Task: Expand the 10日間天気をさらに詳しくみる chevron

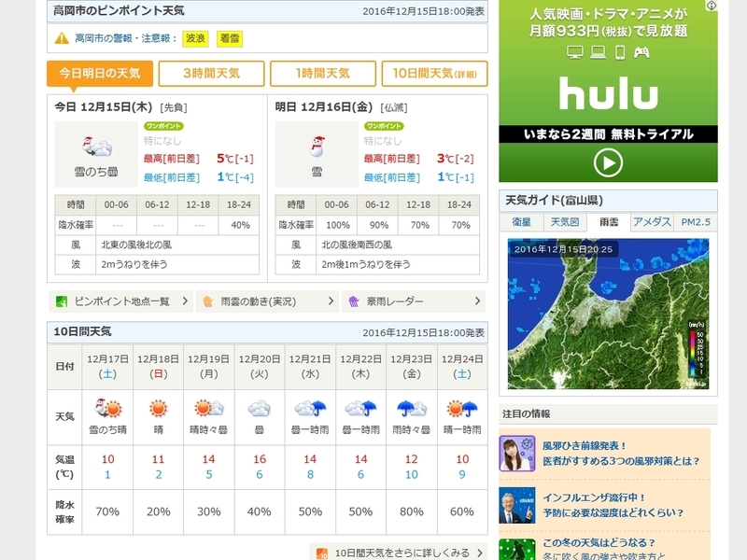Action: pyautogui.click(x=480, y=553)
